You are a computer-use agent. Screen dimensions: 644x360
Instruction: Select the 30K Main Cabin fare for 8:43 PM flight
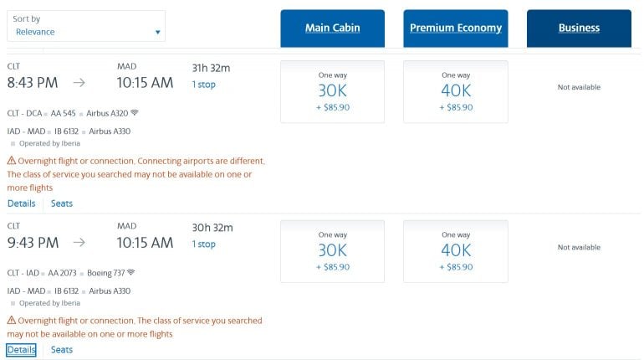click(x=332, y=91)
